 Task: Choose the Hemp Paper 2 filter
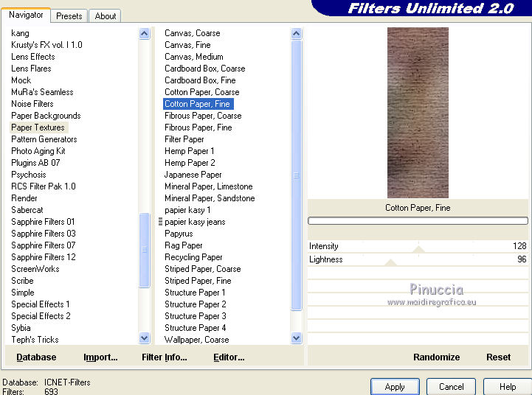[x=190, y=163]
